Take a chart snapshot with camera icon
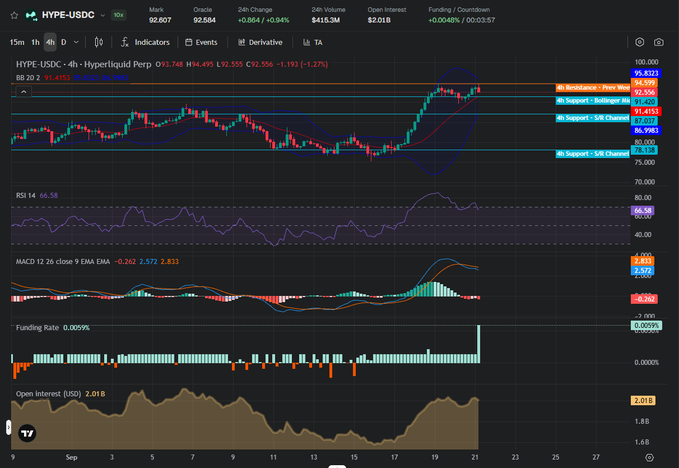This screenshot has height=468, width=679. point(659,42)
